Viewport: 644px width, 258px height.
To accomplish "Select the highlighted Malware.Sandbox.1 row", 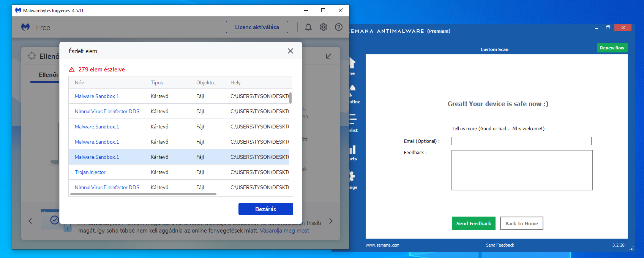I will (179, 157).
